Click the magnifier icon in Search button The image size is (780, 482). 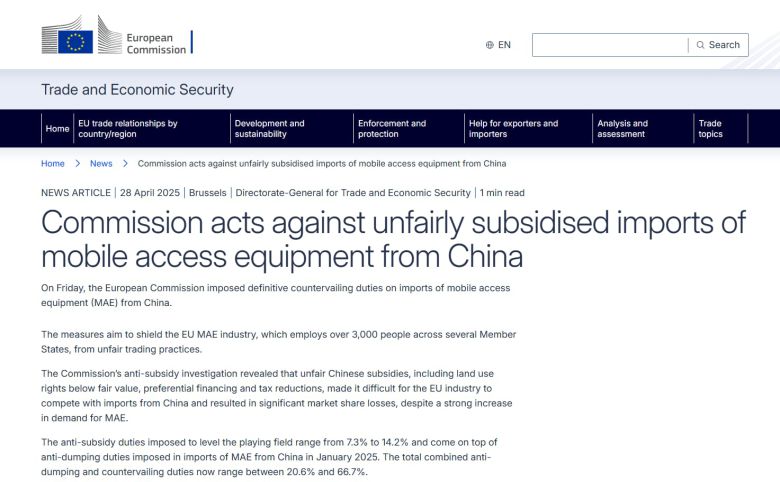pyautogui.click(x=701, y=45)
